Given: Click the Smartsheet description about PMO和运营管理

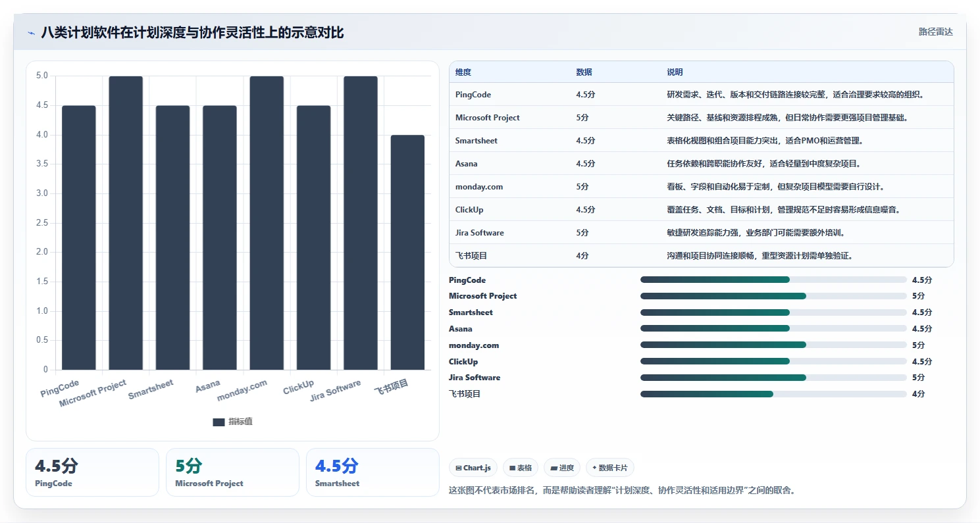Looking at the screenshot, I should (x=765, y=141).
